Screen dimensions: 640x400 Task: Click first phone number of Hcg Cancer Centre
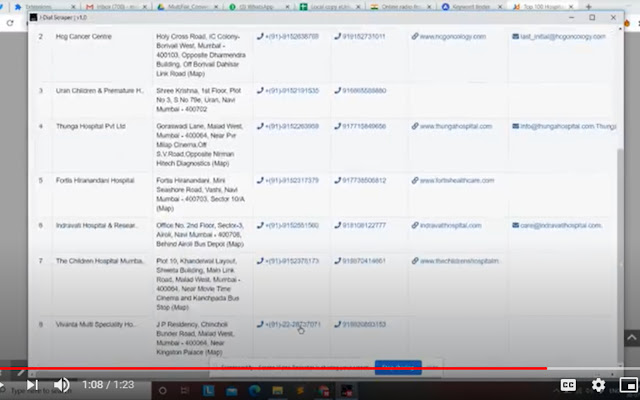pos(287,36)
